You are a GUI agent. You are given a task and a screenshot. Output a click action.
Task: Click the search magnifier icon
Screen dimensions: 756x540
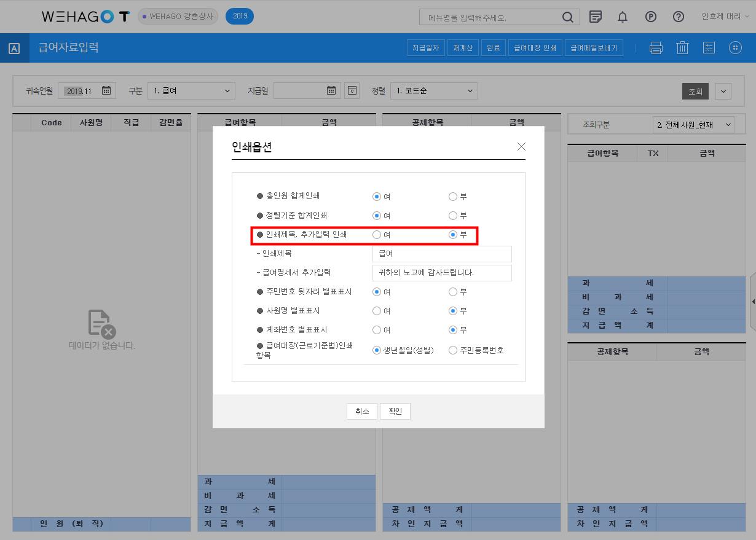pos(567,17)
